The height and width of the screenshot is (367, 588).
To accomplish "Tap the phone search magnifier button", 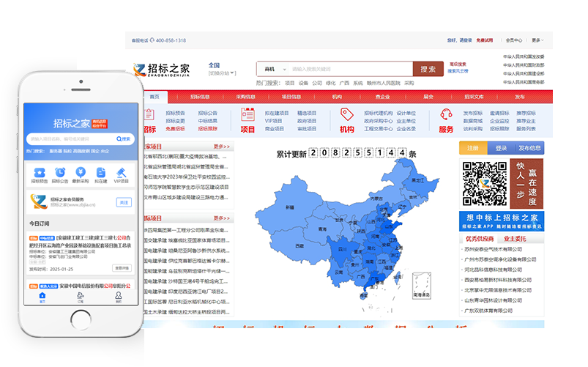I will (x=123, y=139).
